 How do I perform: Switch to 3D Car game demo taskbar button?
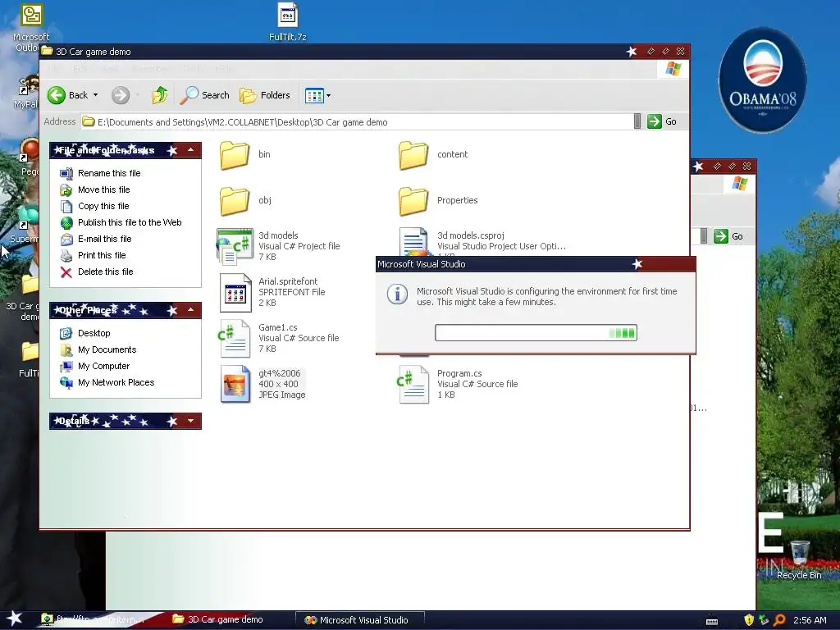pyautogui.click(x=225, y=620)
